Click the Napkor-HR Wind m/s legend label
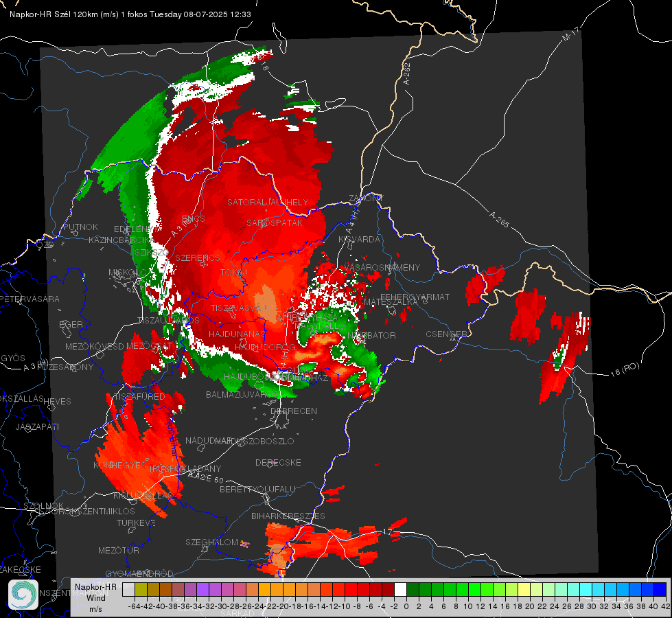This screenshot has width=672, height=618. [95, 597]
